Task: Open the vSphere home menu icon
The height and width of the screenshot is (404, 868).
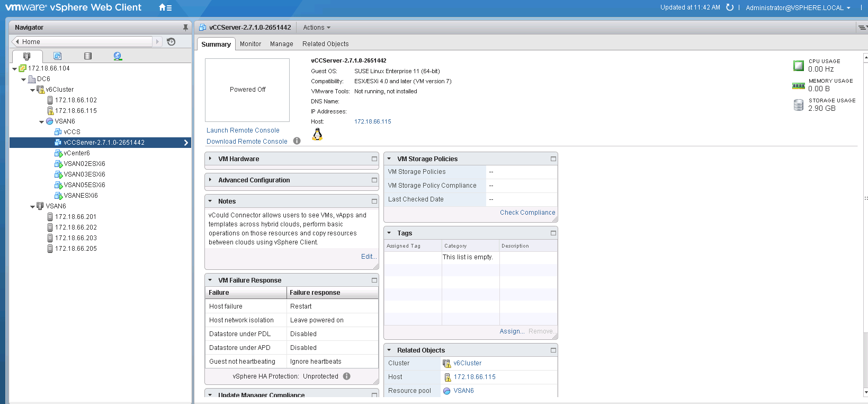Action: click(165, 7)
